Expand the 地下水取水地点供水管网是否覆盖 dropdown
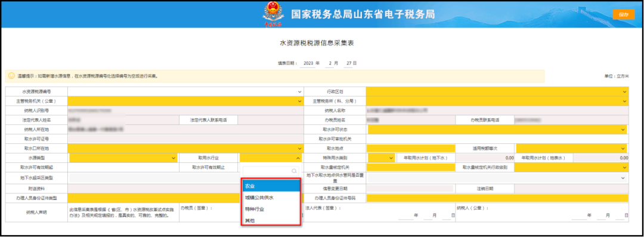Viewport: 644px width, 237px height. (x=497, y=177)
